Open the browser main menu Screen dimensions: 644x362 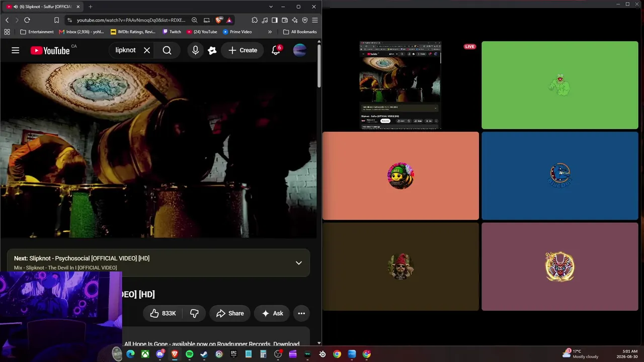pos(315,20)
